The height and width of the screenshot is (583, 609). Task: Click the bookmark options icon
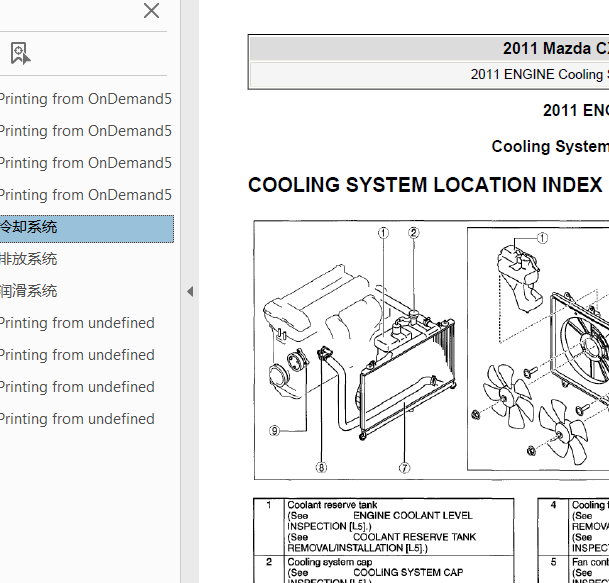20,54
